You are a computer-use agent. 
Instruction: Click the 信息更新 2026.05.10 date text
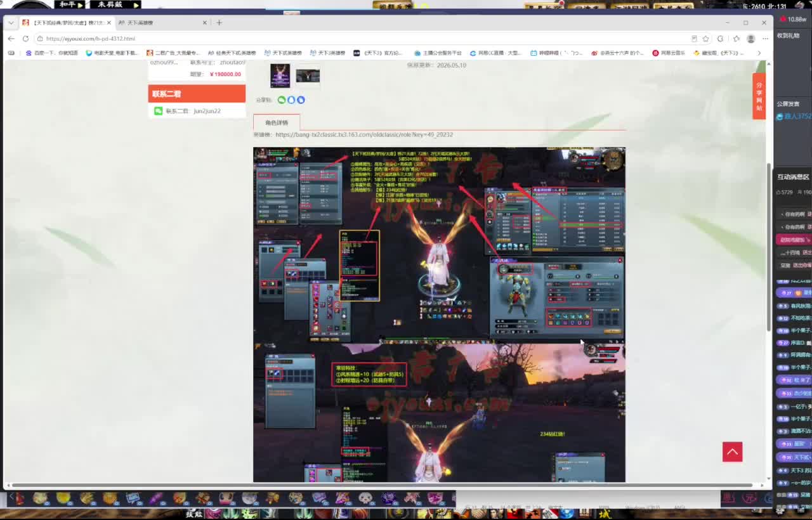point(436,65)
